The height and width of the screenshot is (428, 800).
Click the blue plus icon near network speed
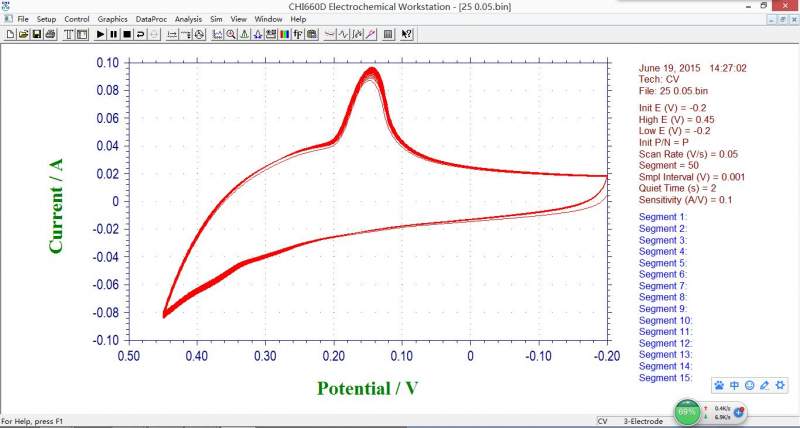[739, 411]
